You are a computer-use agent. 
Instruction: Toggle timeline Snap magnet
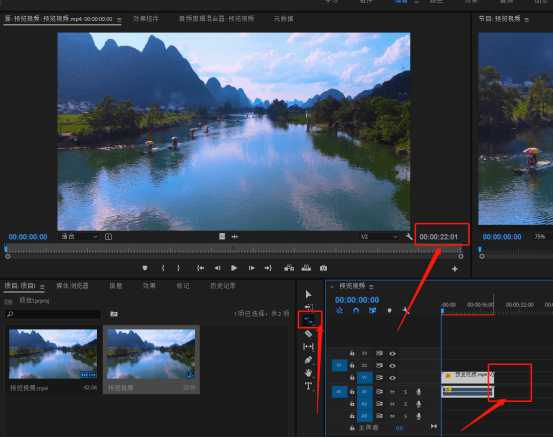coord(356,311)
